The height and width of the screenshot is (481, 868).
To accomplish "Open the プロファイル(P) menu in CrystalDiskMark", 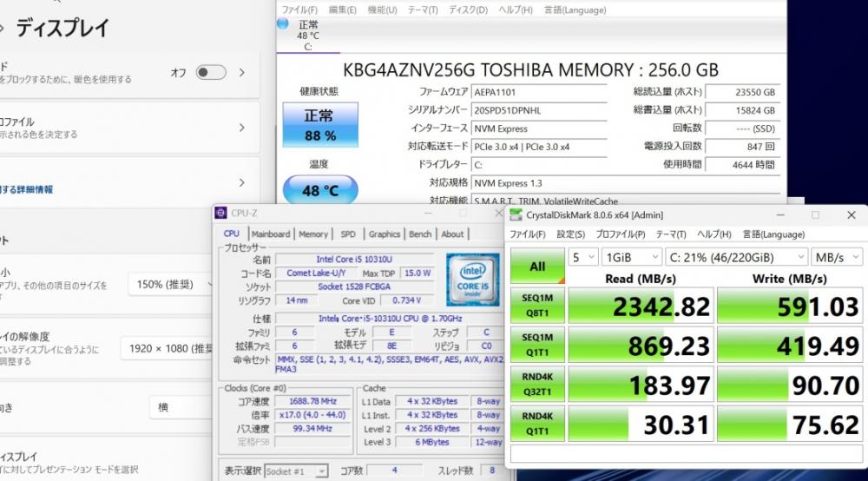I will (621, 234).
